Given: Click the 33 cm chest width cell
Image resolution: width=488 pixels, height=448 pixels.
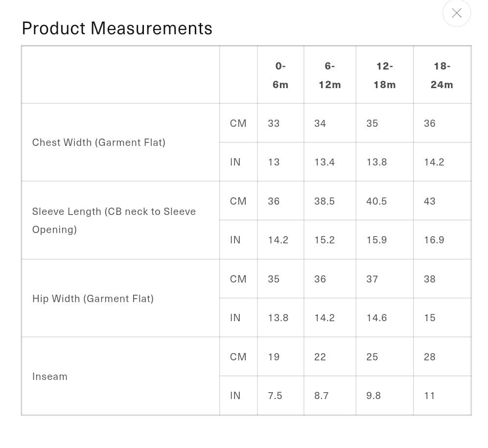Looking at the screenshot, I should 274,123.
